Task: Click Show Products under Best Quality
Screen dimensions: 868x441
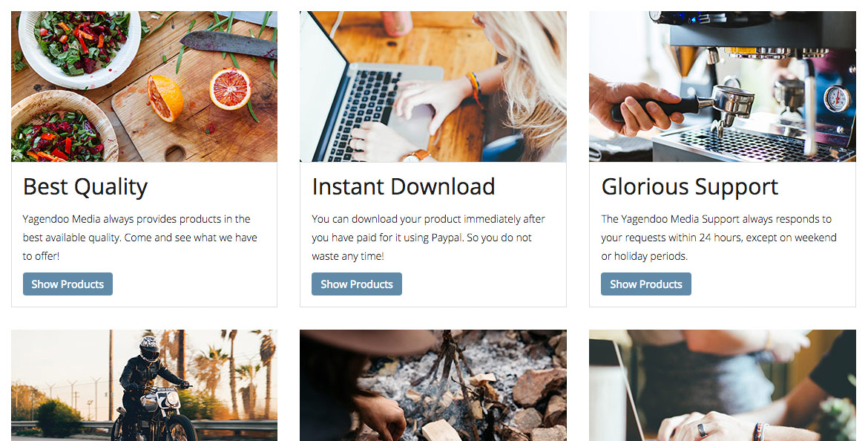Action: point(68,284)
